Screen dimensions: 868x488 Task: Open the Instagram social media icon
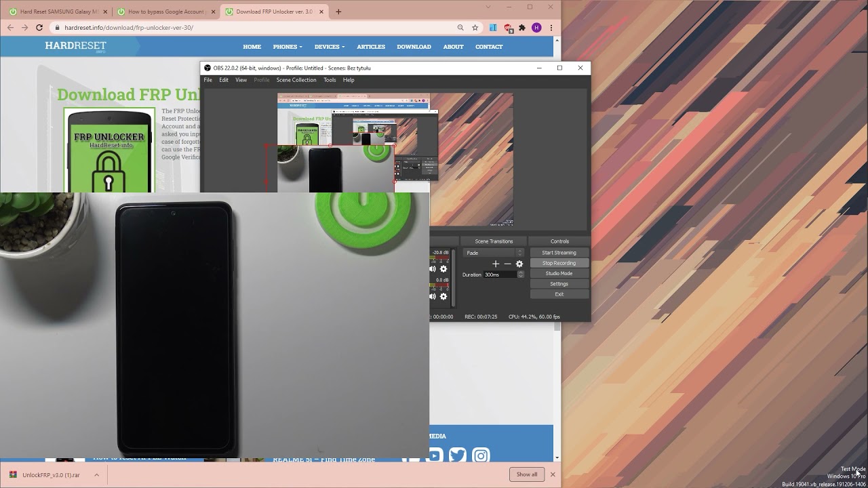point(481,455)
